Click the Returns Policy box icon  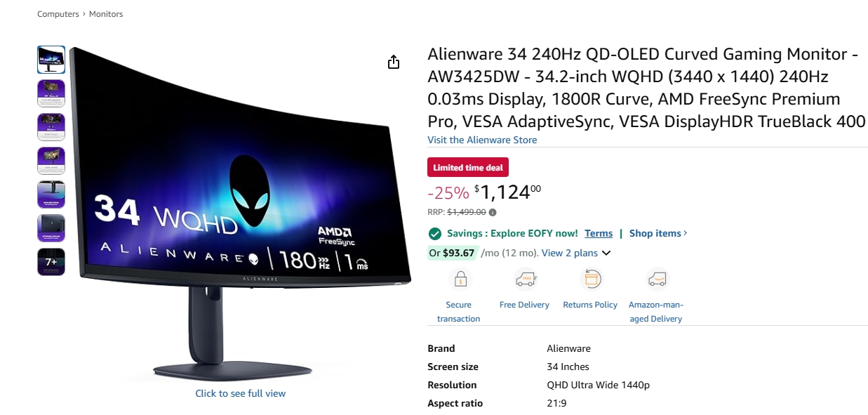[591, 279]
